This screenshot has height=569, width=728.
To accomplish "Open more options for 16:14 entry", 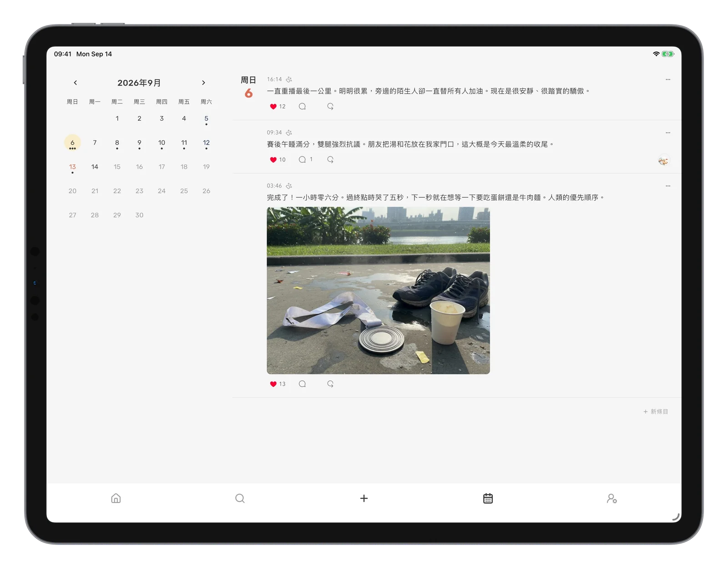I will tap(668, 80).
